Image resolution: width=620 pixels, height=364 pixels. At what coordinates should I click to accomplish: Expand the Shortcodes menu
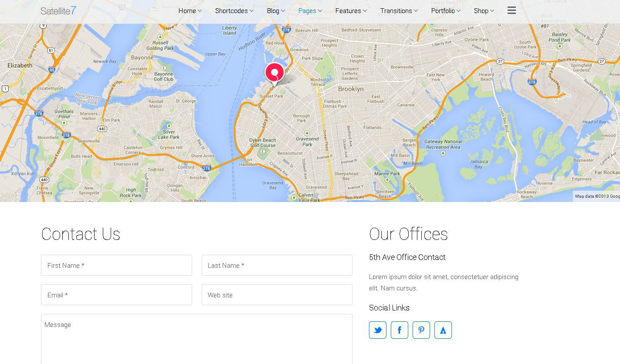coord(234,11)
